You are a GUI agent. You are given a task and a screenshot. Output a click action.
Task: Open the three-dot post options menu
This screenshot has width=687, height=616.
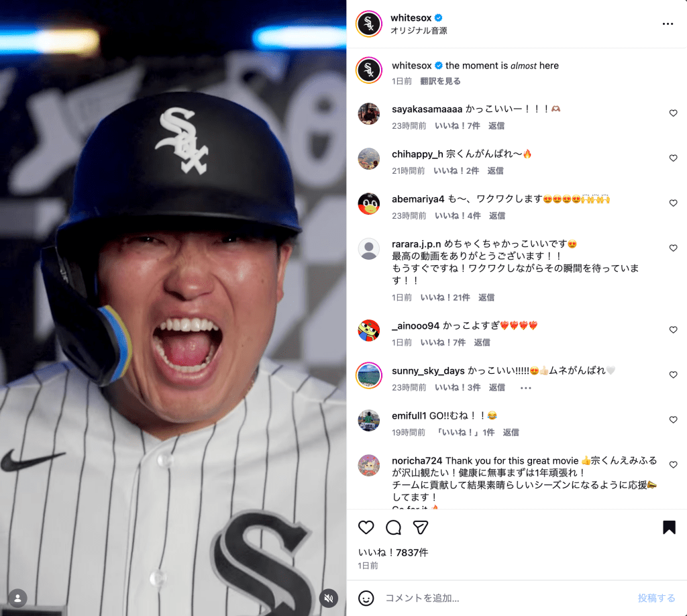coord(668,23)
